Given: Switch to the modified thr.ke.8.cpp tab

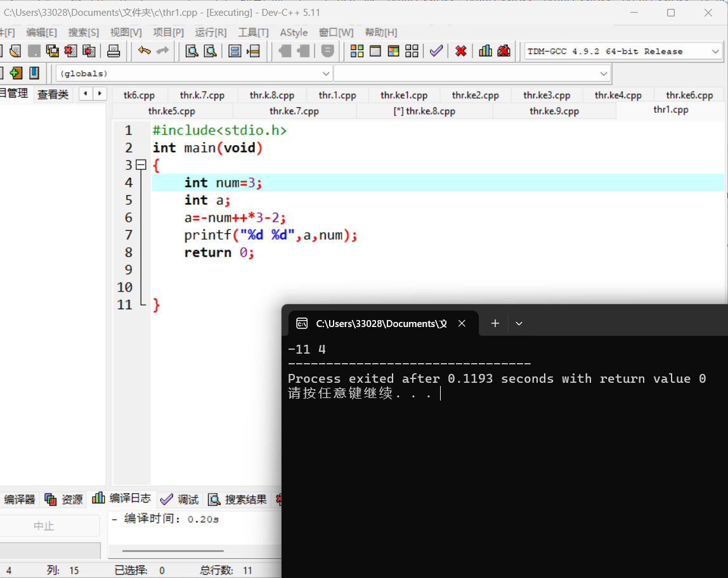Looking at the screenshot, I should [x=424, y=112].
